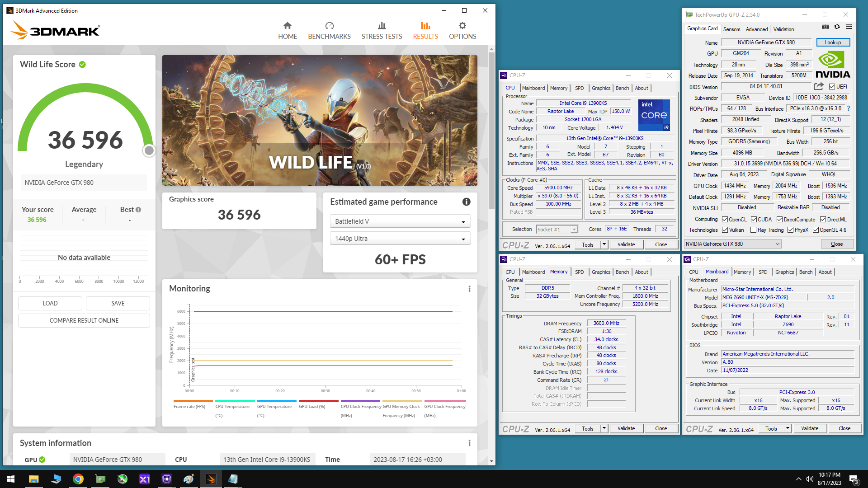This screenshot has height=488, width=868.
Task: Open the Socket #1 selection dropdown in CPU-Z
Action: pyautogui.click(x=557, y=230)
